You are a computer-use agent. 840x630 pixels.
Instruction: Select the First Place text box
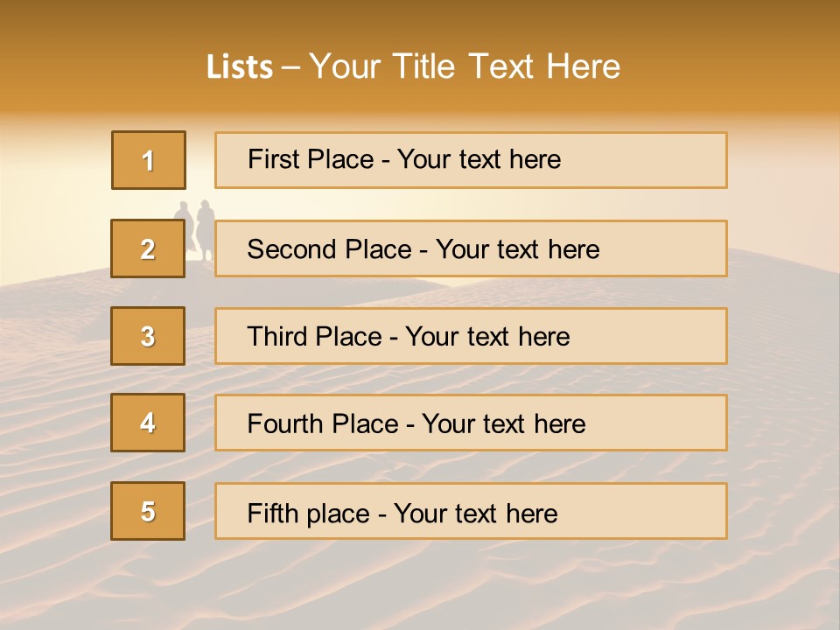coord(471,160)
